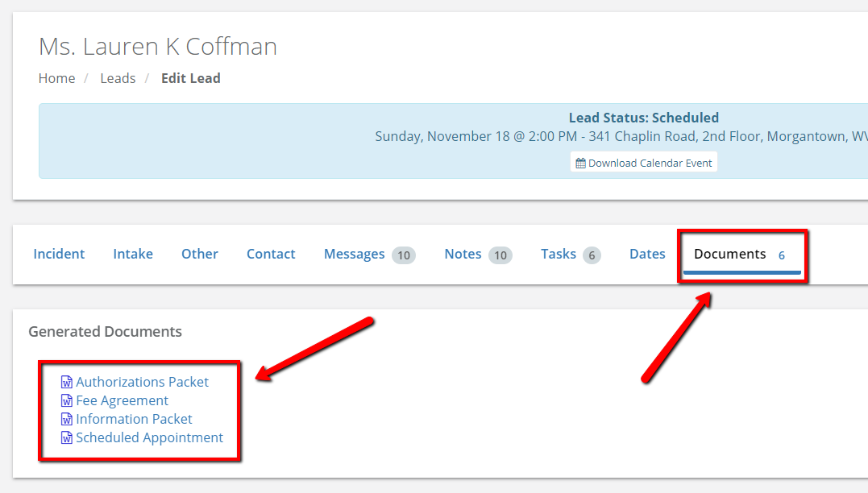Screen dimensions: 868x493
Task: Click the Sunday, November 18 appointment line
Action: point(621,137)
